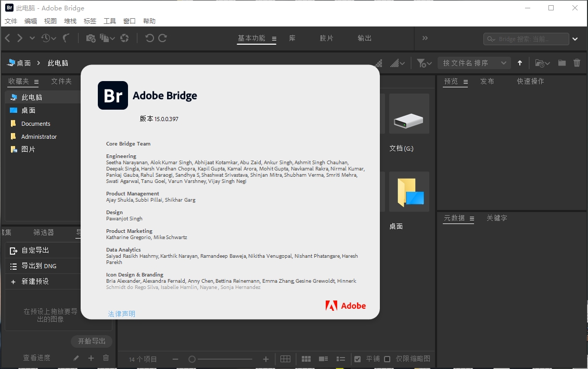
Task: Toggle the ascending sort order arrow
Action: tap(520, 62)
